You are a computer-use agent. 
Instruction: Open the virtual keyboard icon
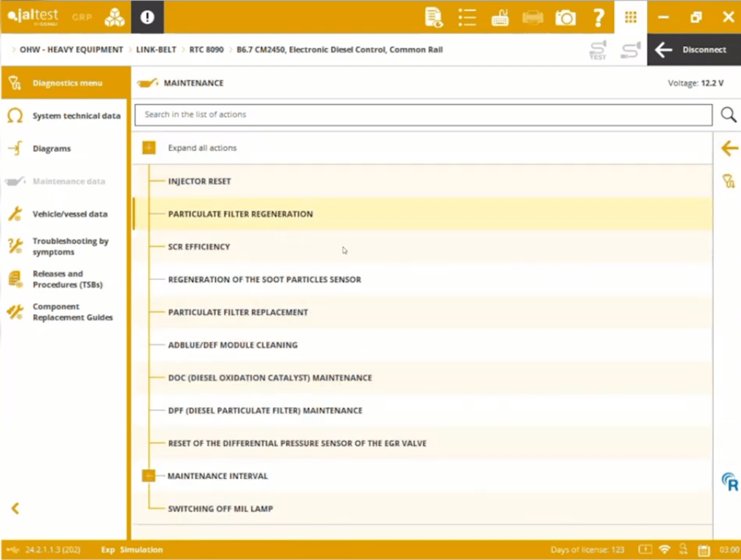click(x=500, y=17)
